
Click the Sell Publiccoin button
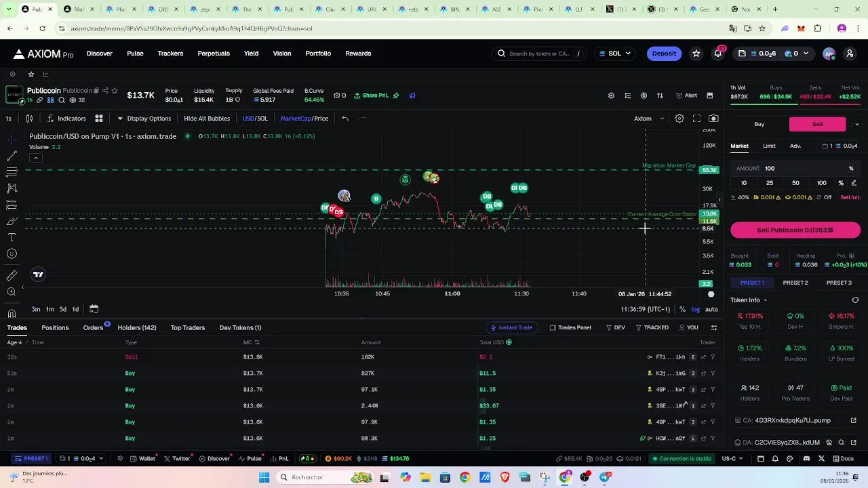[795, 230]
